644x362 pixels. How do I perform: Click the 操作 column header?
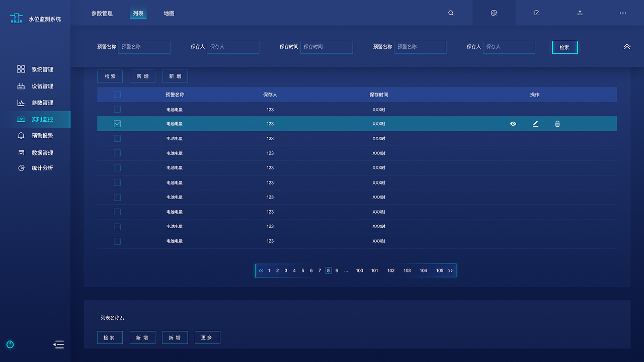[x=535, y=95]
